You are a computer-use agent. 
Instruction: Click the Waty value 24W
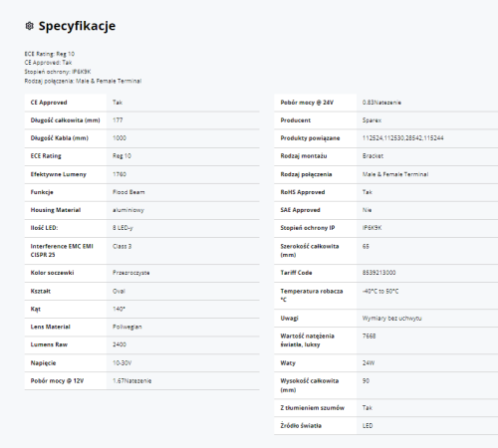[369, 363]
